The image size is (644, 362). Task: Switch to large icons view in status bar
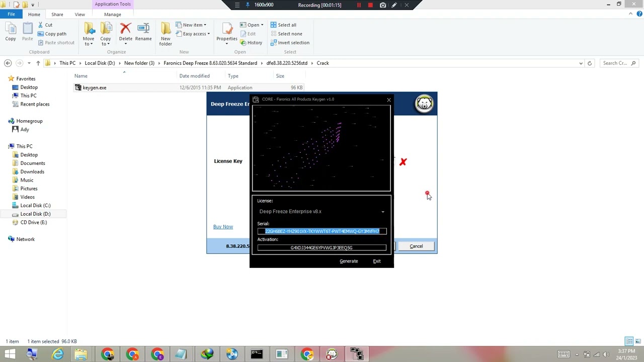click(x=637, y=341)
